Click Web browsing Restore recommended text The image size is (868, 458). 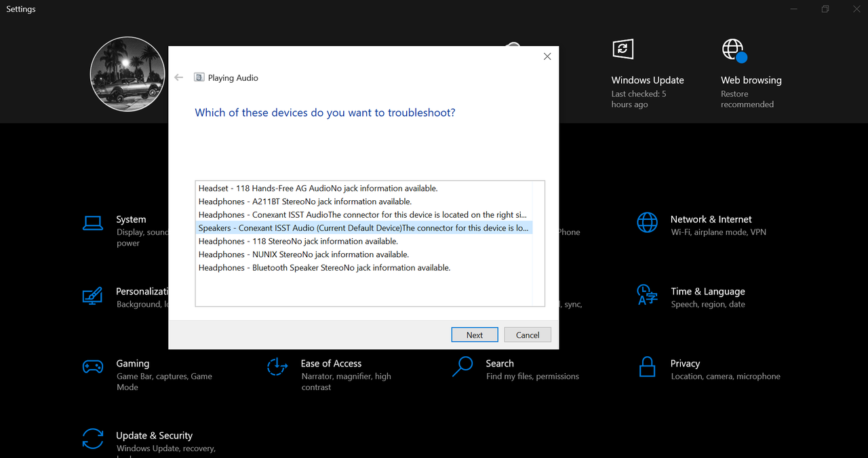tap(747, 99)
